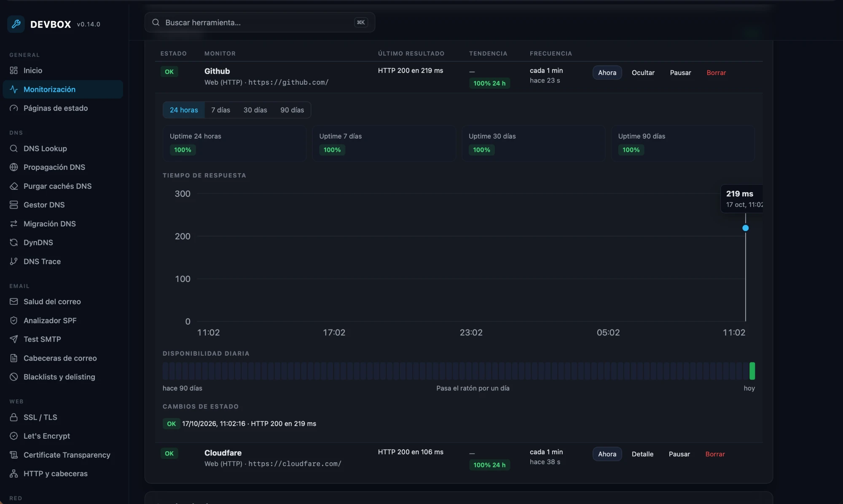The image size is (843, 504).
Task: Click the Purgar cachés DNS eraser icon
Action: click(14, 186)
